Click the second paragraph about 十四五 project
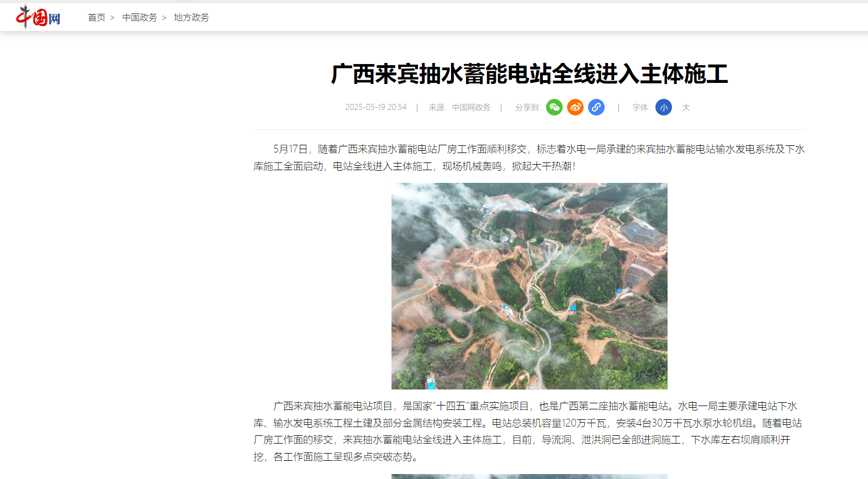Image resolution: width=868 pixels, height=479 pixels. click(x=530, y=431)
